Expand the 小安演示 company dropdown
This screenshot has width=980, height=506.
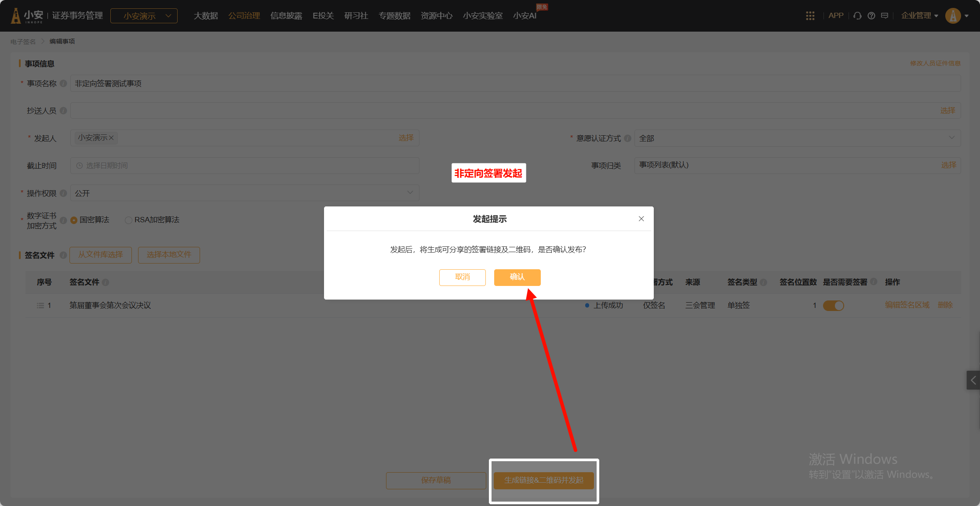click(x=144, y=16)
